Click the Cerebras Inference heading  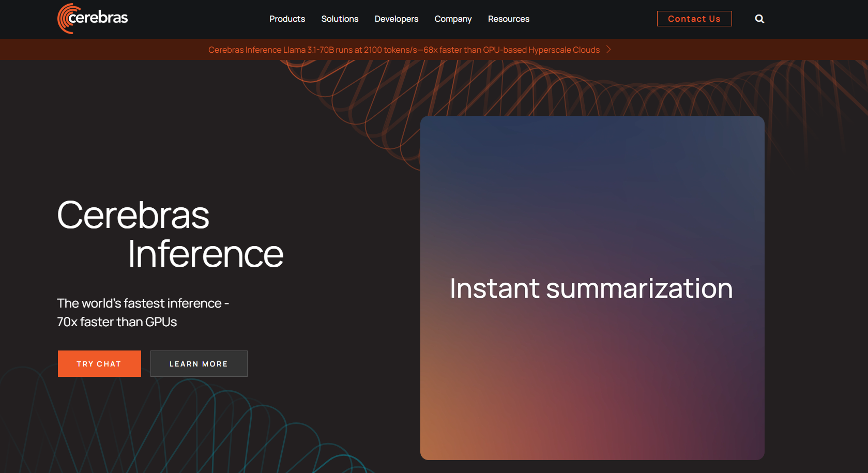tap(170, 234)
